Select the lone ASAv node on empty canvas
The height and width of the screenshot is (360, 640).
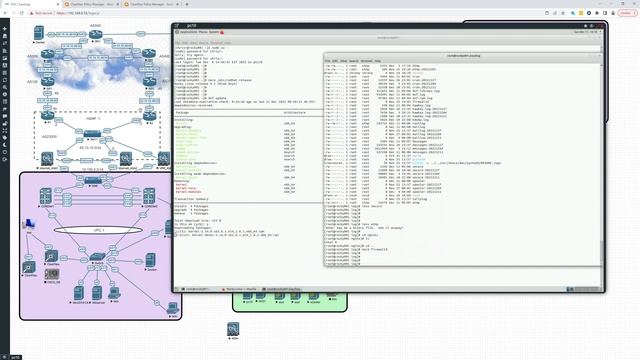pyautogui.click(x=233, y=329)
